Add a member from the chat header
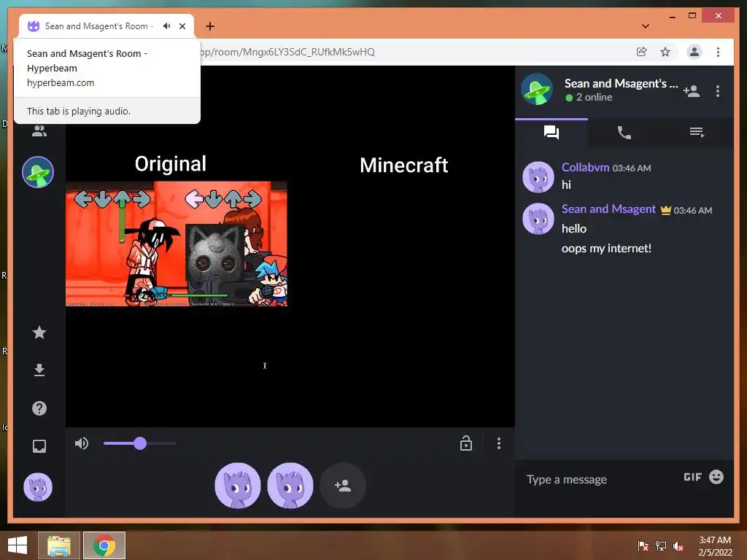The height and width of the screenshot is (560, 747). (x=692, y=91)
